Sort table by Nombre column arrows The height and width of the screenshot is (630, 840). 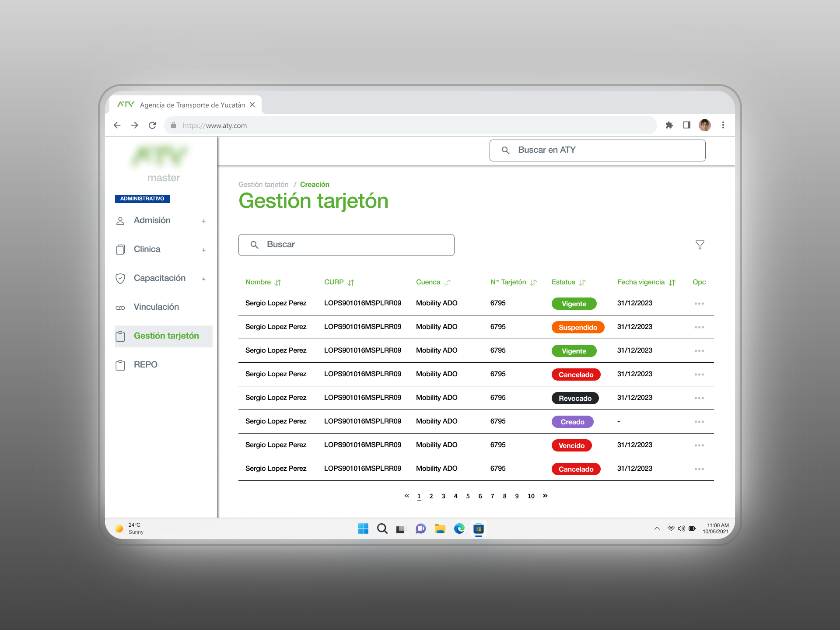pyautogui.click(x=278, y=283)
